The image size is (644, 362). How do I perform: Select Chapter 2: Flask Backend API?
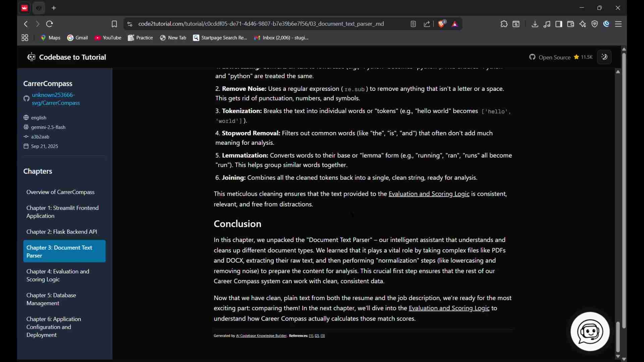coord(62,232)
